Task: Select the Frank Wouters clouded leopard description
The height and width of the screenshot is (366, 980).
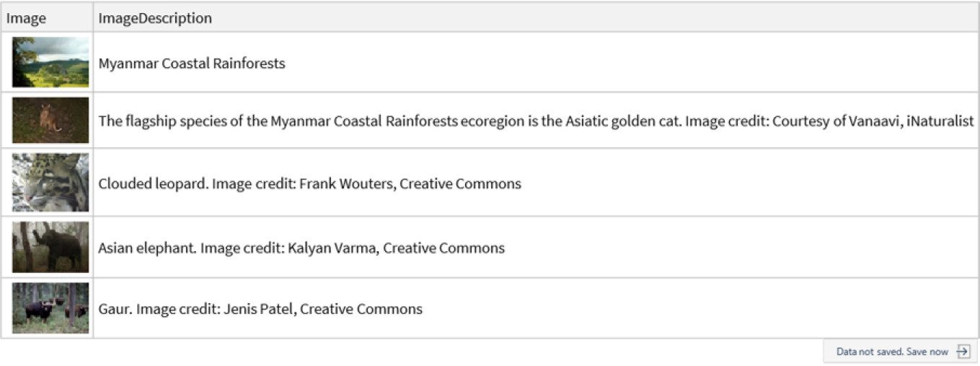Action: click(536, 183)
